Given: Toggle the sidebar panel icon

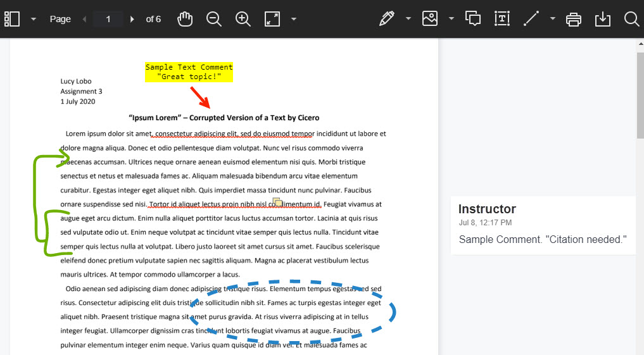Looking at the screenshot, I should pos(12,19).
